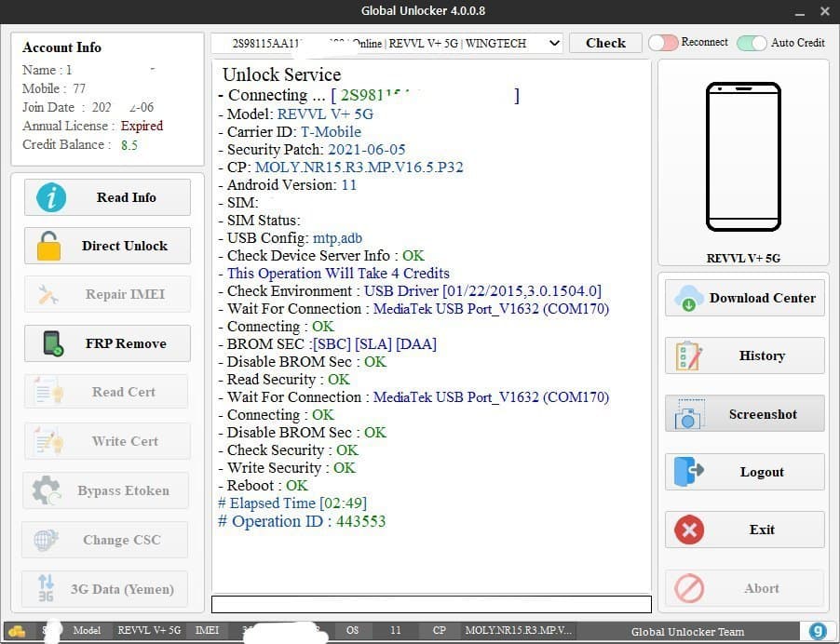Click the 3G Data (Yemen) button label
The width and height of the screenshot is (840, 644).
point(122,589)
